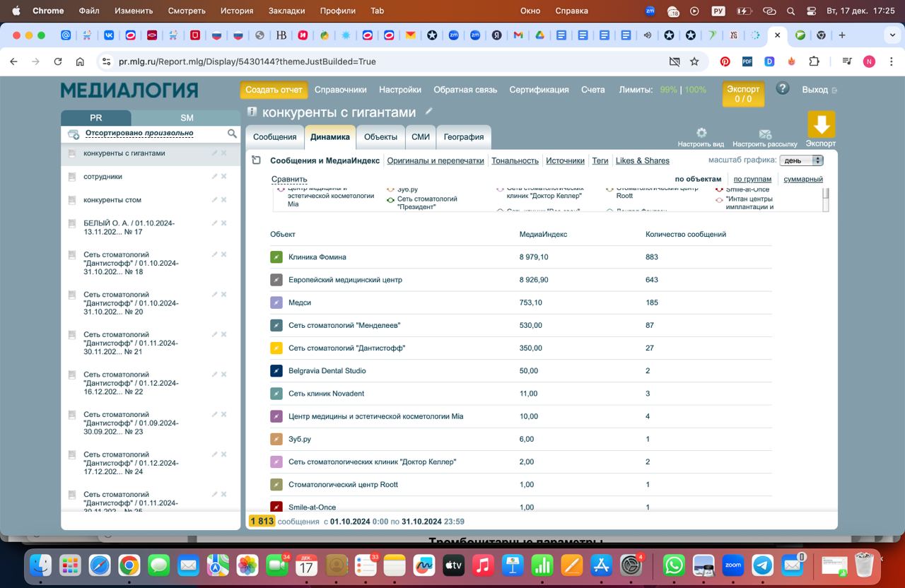Switch to the Объекты tab
The image size is (905, 588).
point(380,137)
